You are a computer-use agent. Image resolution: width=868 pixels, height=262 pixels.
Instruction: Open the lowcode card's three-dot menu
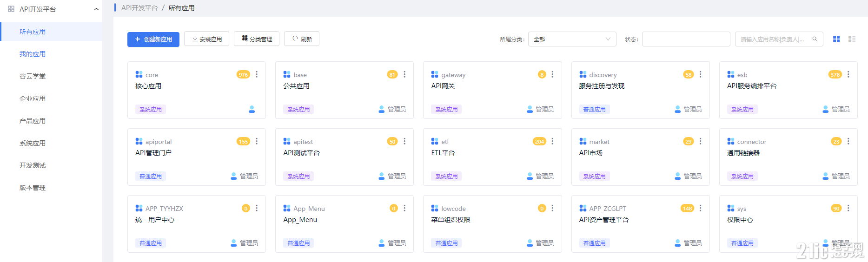(x=552, y=208)
